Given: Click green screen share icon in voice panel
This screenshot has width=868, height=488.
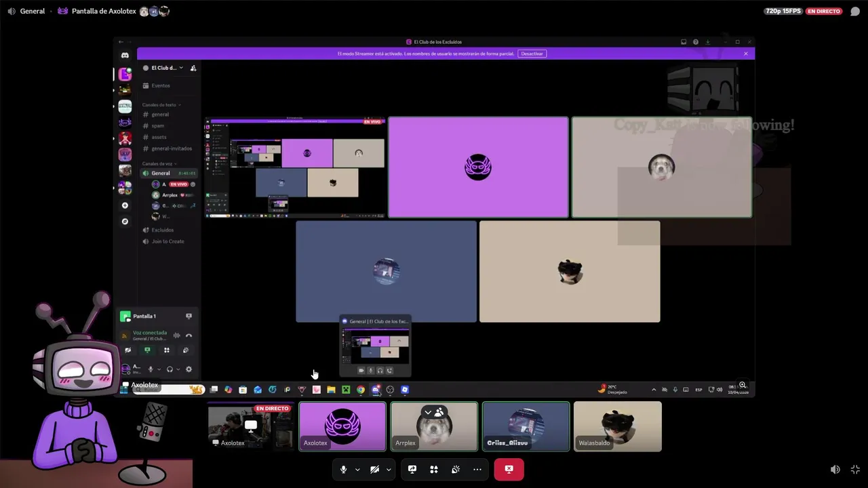Looking at the screenshot, I should point(147,350).
